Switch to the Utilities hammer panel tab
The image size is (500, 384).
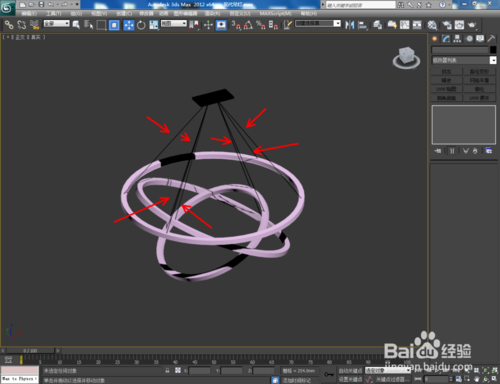(491, 39)
